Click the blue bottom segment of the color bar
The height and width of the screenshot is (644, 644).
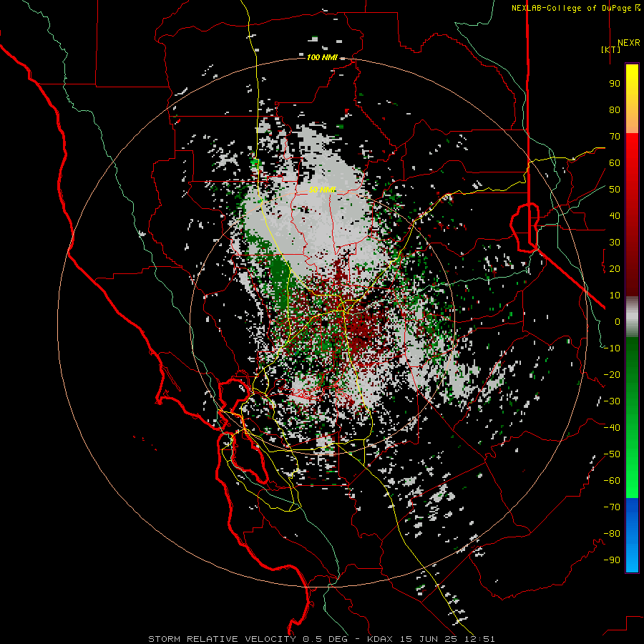pyautogui.click(x=632, y=535)
